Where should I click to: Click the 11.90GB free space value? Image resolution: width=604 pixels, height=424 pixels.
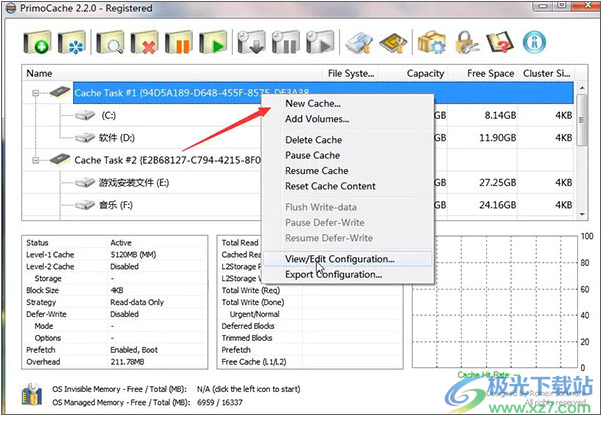coord(497,137)
